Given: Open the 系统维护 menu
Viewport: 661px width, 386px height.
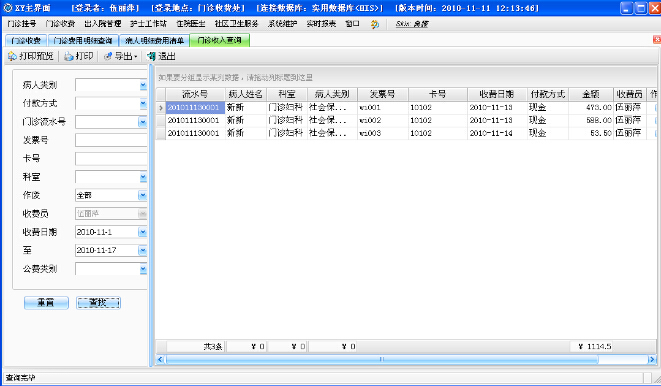Looking at the screenshot, I should (x=282, y=24).
